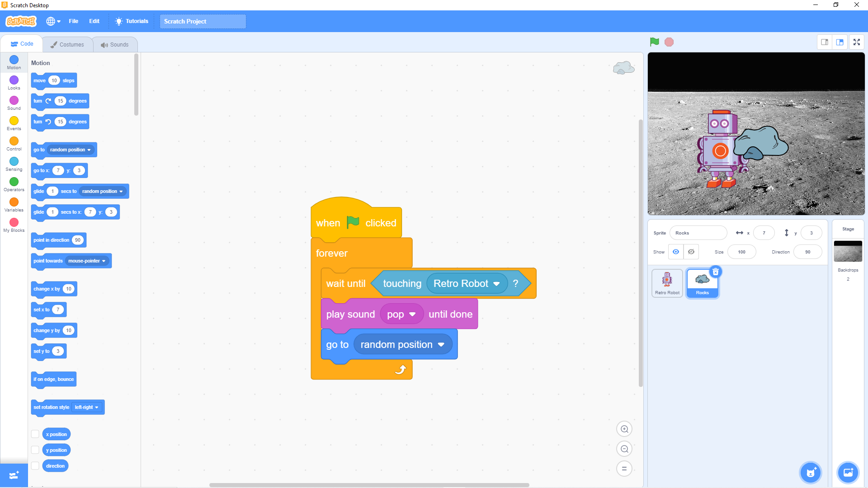
Task: Click the workspace horizontal scrollbar
Action: (369, 485)
